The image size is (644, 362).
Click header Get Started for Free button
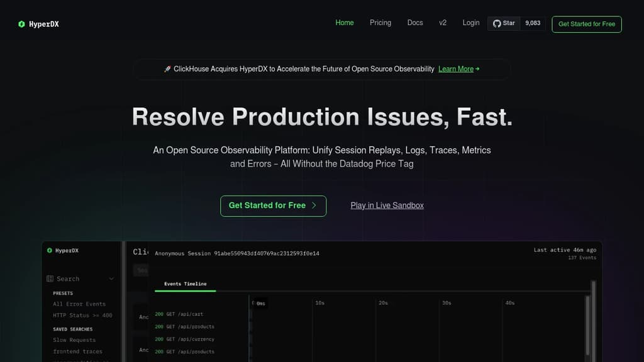pos(587,25)
